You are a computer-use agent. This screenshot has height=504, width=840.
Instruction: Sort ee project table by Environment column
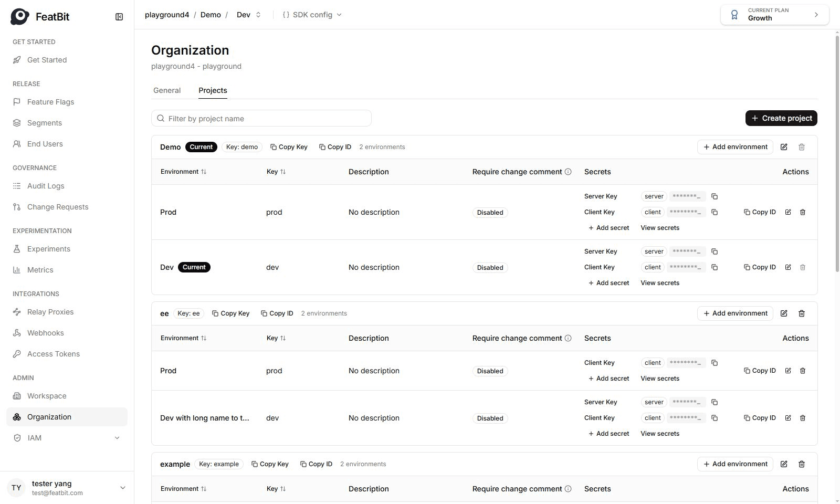tap(184, 338)
